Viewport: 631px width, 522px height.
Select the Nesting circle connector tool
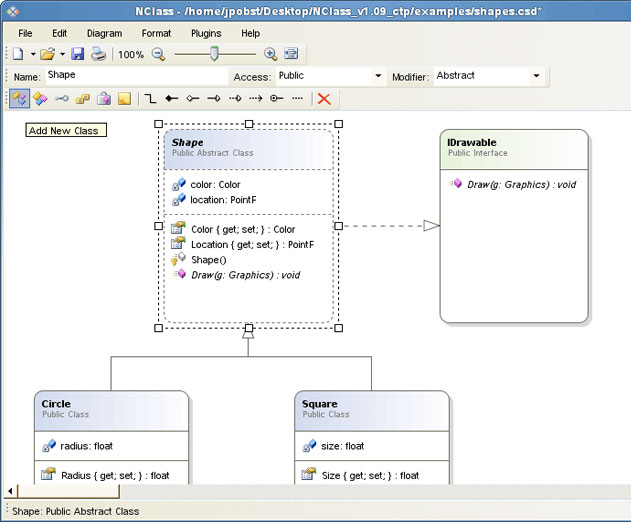(276, 99)
